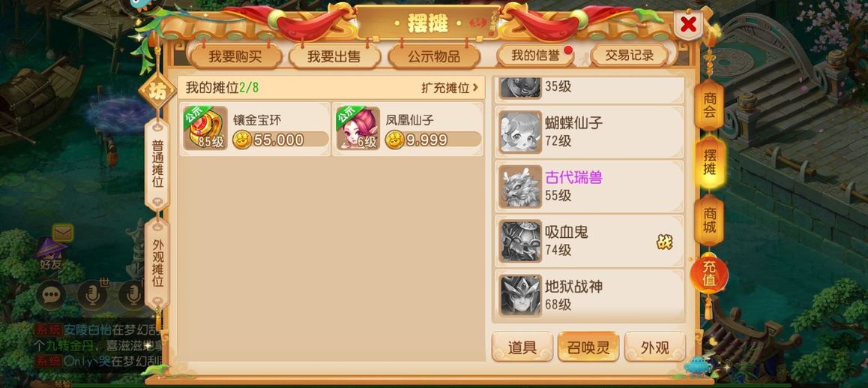Open the chat bubble icon
The height and width of the screenshot is (388, 868).
[51, 296]
